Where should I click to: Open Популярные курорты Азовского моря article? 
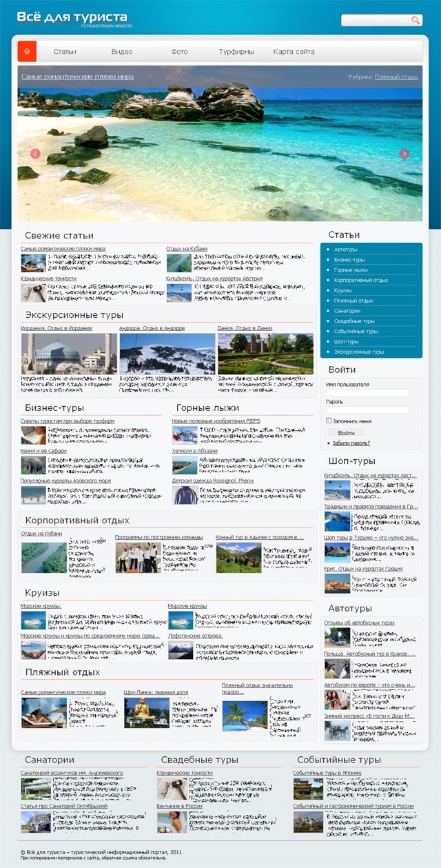(x=65, y=481)
